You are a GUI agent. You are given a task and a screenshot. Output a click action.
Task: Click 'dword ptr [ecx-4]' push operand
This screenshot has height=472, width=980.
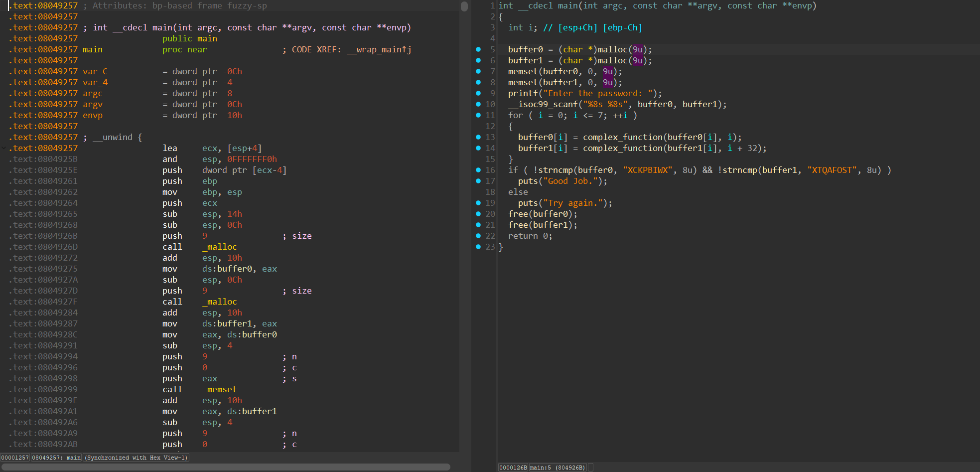pos(245,170)
